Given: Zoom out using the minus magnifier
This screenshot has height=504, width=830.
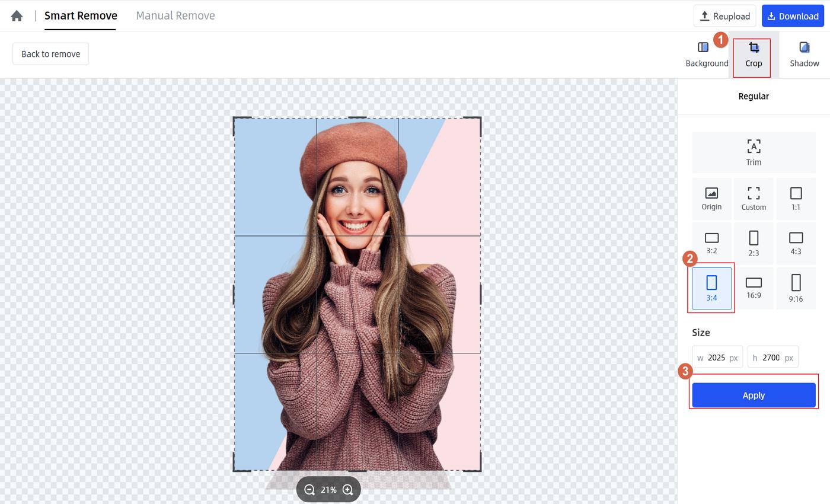Looking at the screenshot, I should click(x=309, y=490).
